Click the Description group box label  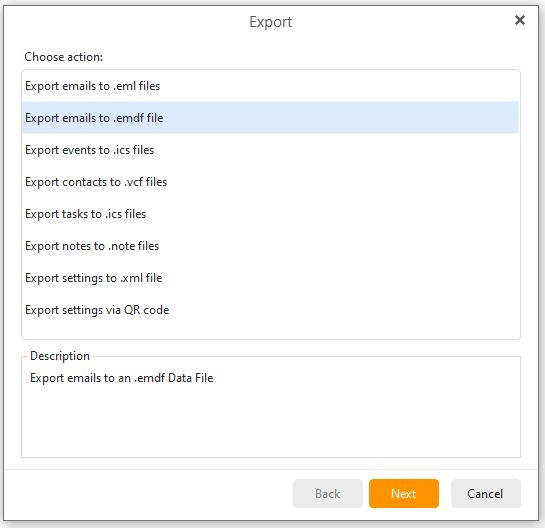pyautogui.click(x=60, y=356)
